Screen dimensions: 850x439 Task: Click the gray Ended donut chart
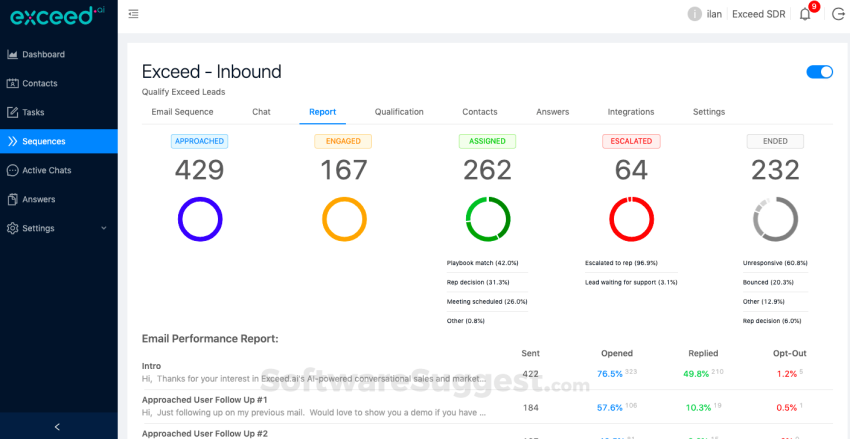pos(775,219)
